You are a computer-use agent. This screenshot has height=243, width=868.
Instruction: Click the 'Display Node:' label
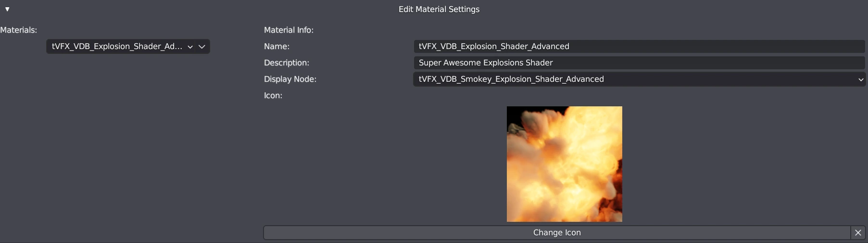(x=290, y=79)
